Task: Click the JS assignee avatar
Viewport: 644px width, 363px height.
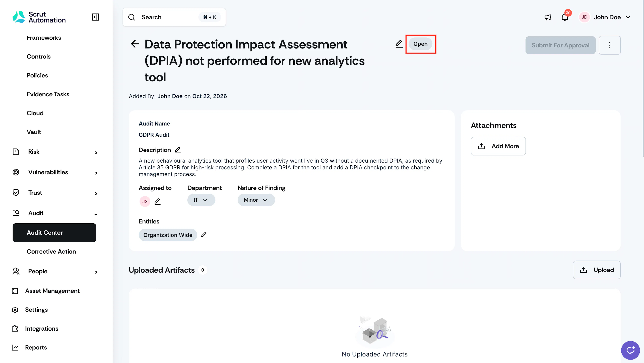Action: 145,201
